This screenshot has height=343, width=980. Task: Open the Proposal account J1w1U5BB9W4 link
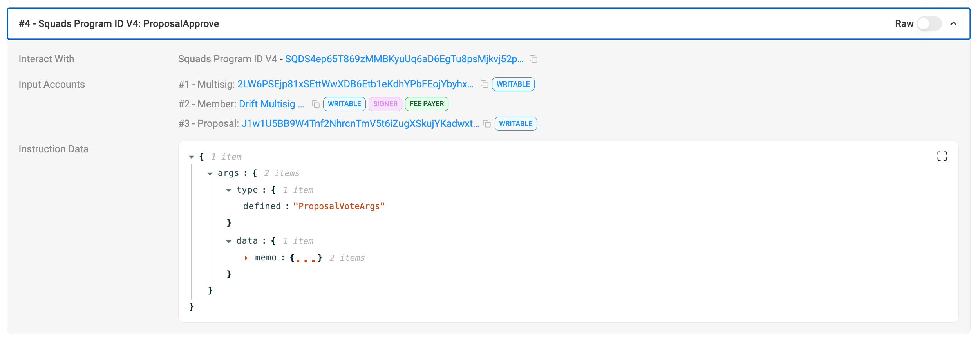(360, 123)
